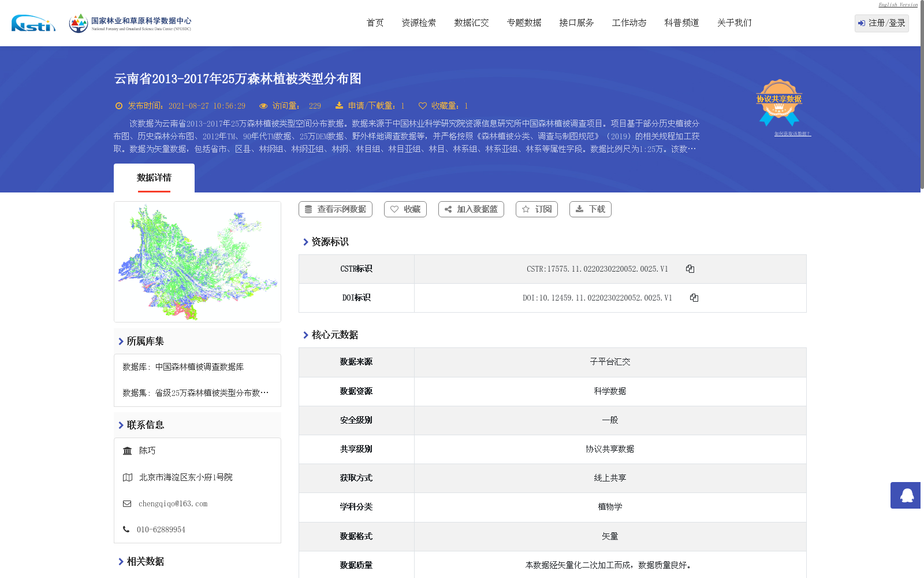This screenshot has height=578, width=924.
Task: Expand the 资源标识 section
Action: (x=325, y=242)
